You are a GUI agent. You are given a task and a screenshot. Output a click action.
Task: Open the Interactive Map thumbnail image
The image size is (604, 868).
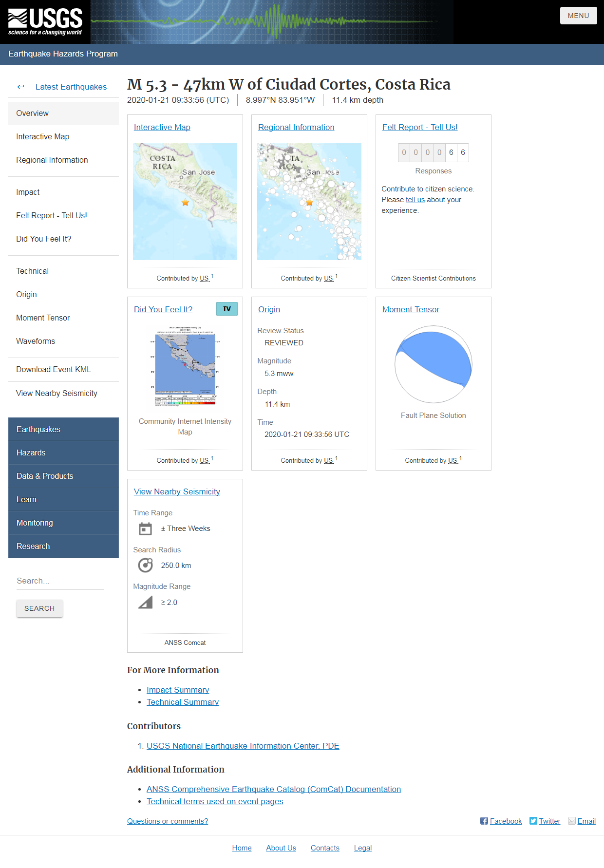click(185, 201)
